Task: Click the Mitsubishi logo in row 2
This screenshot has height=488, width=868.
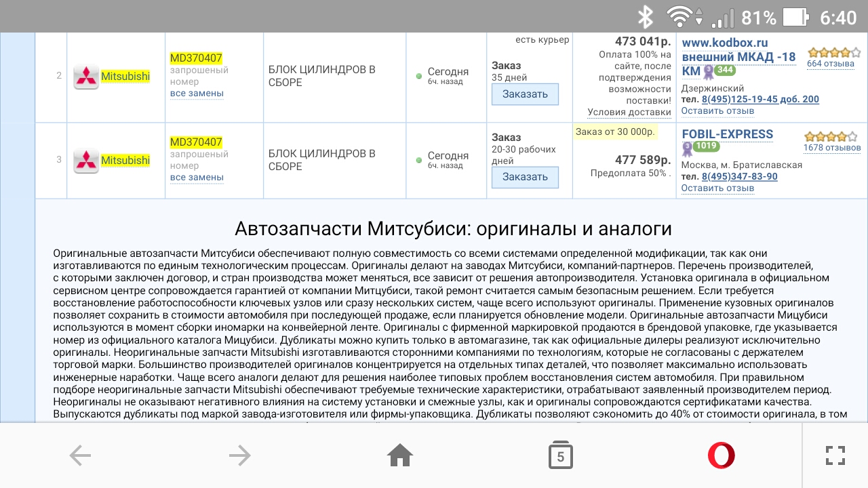Action: (85, 77)
